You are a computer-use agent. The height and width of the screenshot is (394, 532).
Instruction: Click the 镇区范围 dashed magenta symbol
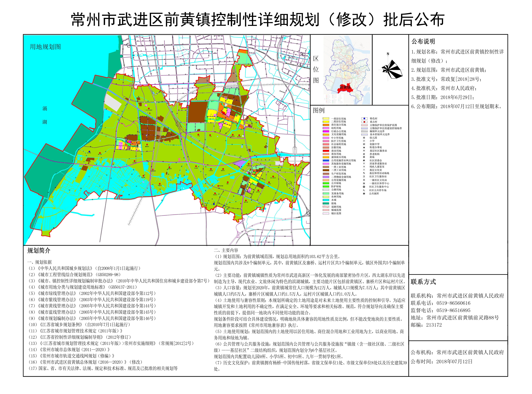coord(326,214)
